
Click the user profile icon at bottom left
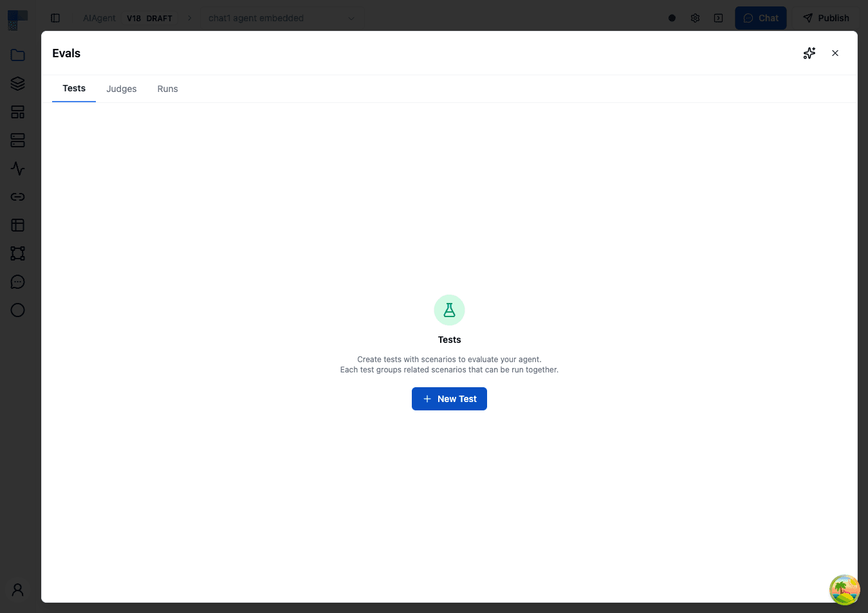[x=17, y=589]
